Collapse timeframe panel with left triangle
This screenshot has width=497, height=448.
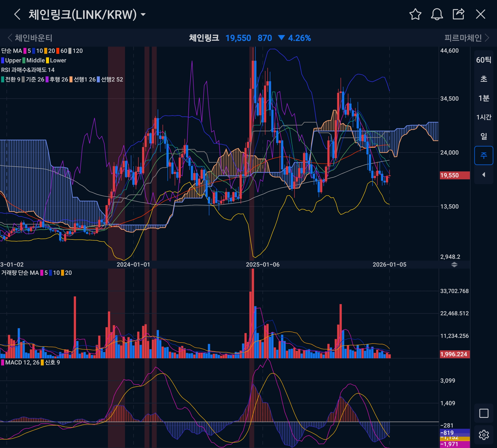click(x=484, y=175)
